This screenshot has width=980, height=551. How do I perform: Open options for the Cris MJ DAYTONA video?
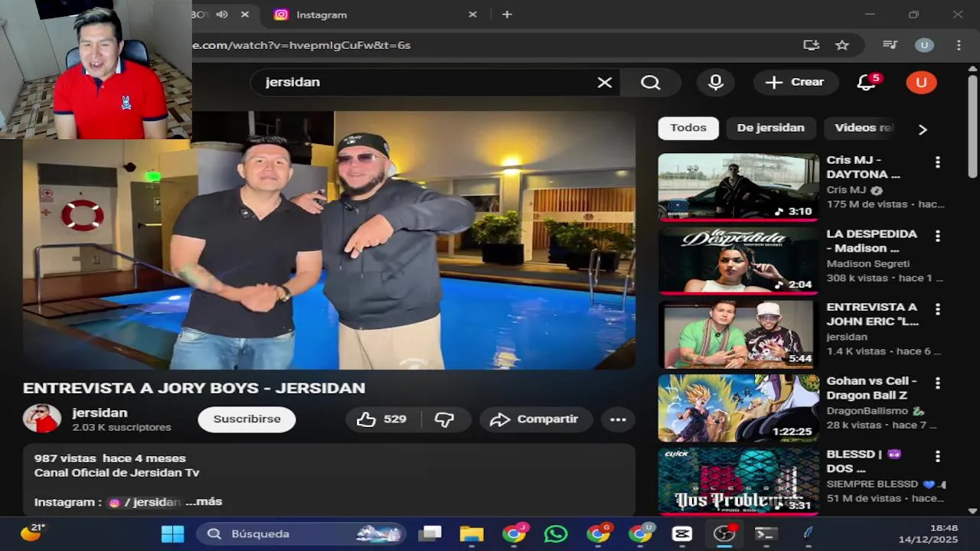click(937, 162)
